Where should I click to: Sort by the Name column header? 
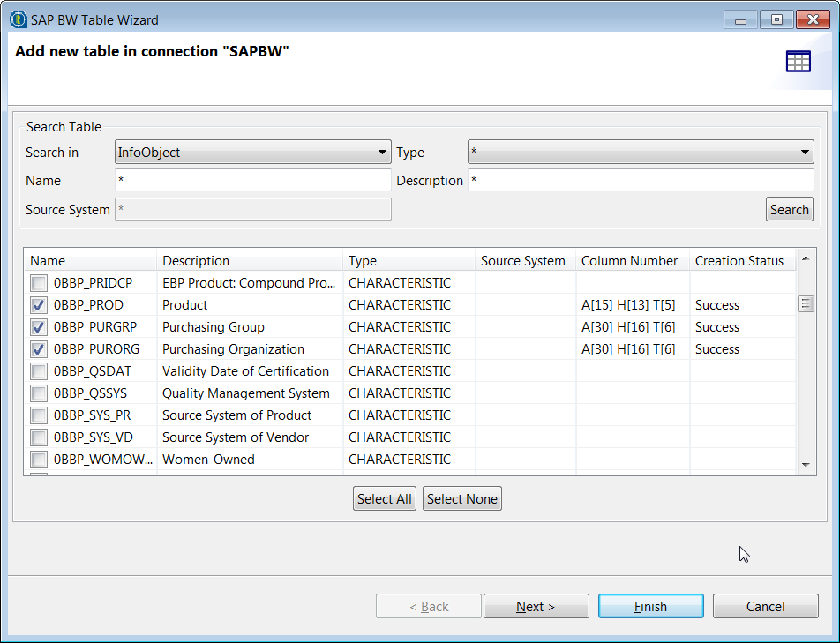point(90,261)
